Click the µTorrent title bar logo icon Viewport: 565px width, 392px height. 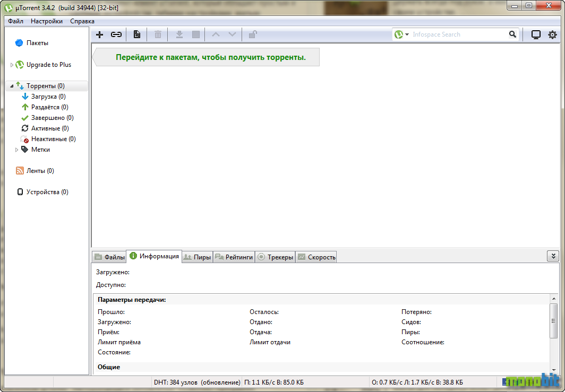(x=8, y=7)
